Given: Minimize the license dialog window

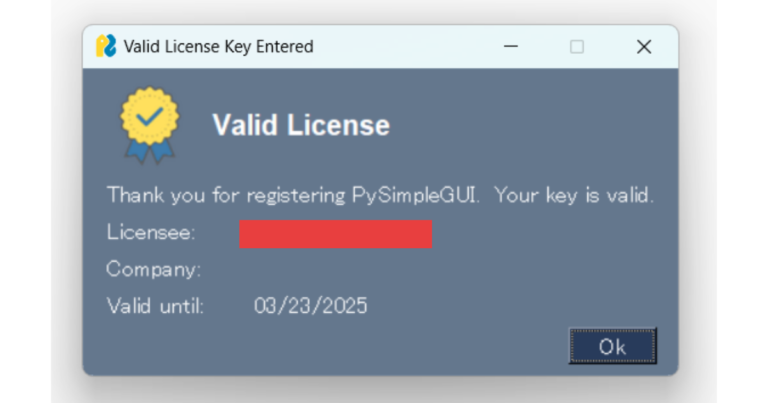Looking at the screenshot, I should point(510,47).
